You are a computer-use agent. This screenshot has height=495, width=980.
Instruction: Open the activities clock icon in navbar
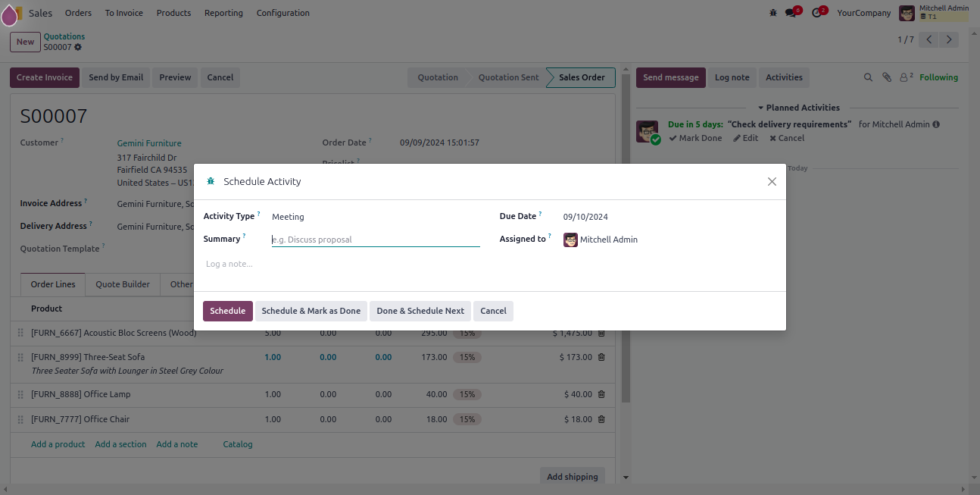point(816,13)
